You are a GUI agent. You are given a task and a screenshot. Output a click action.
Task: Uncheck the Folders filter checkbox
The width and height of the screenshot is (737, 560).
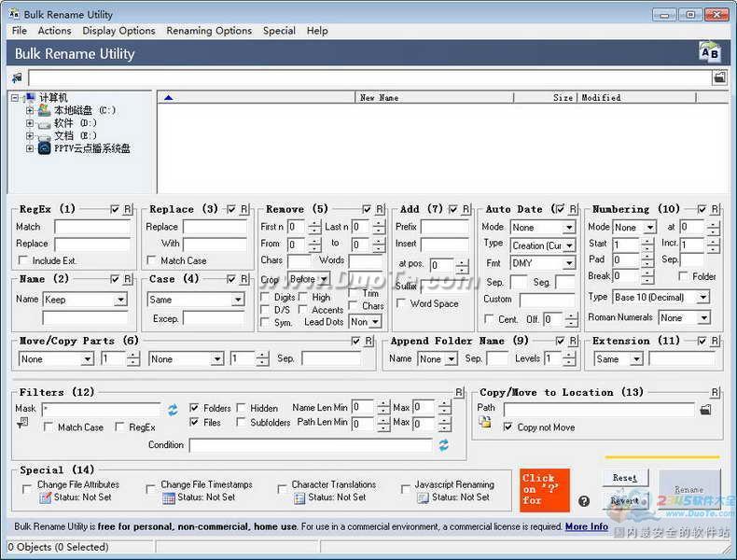[194, 408]
